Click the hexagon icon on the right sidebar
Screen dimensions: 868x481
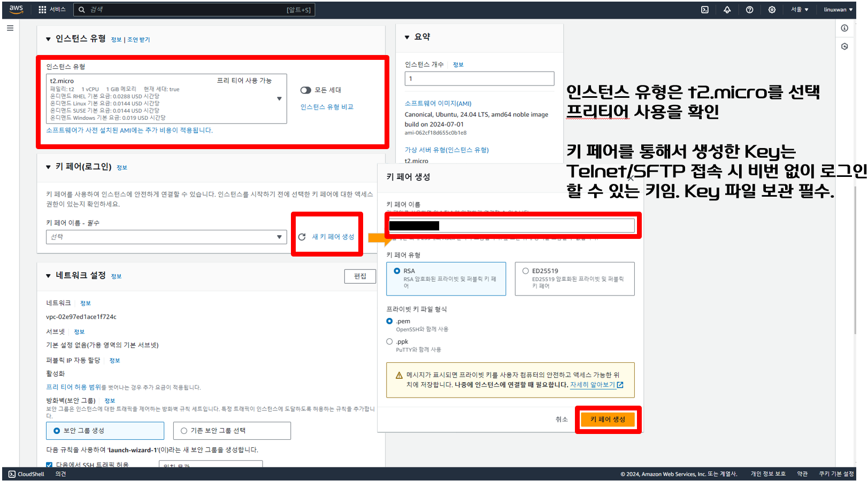[844, 46]
